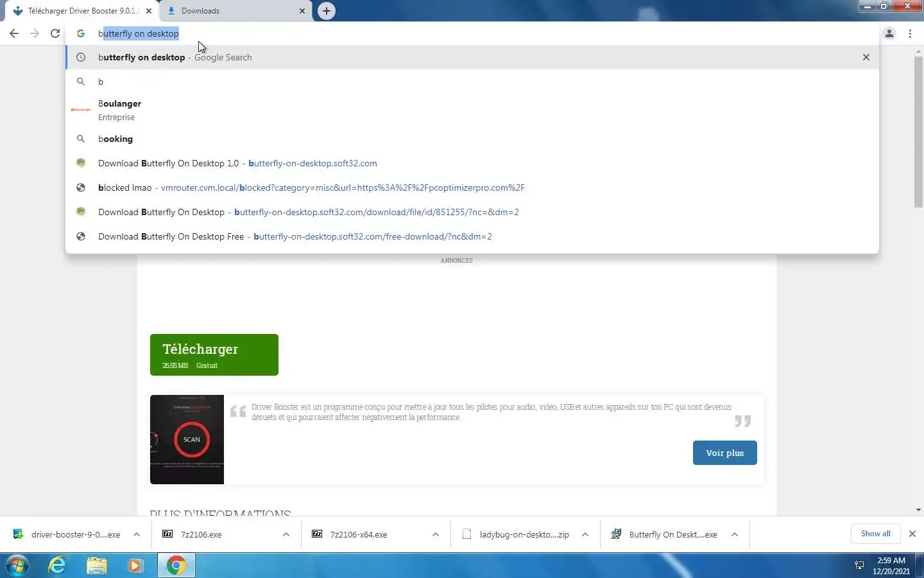Pick the Boulanger Entreprise suggestion
The height and width of the screenshot is (578, 924).
[x=472, y=110]
